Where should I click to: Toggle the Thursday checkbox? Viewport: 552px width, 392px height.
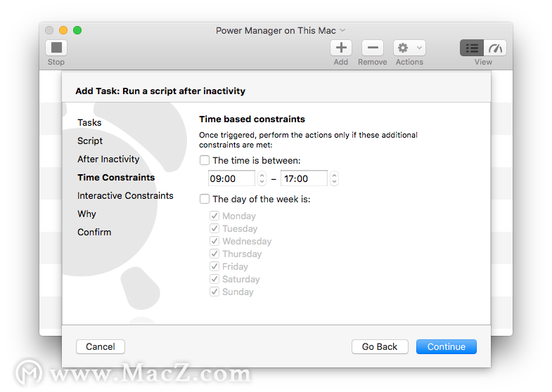click(214, 254)
